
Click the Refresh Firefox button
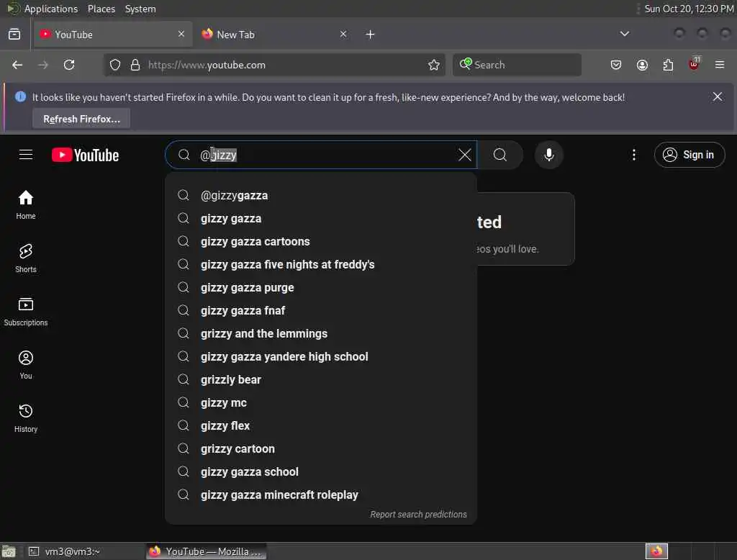81,119
